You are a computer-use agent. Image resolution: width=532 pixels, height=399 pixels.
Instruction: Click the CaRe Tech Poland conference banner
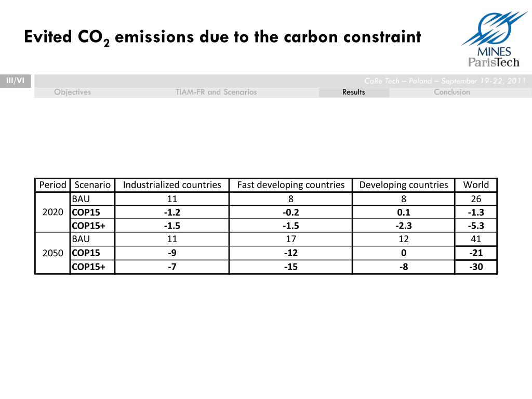(445, 81)
